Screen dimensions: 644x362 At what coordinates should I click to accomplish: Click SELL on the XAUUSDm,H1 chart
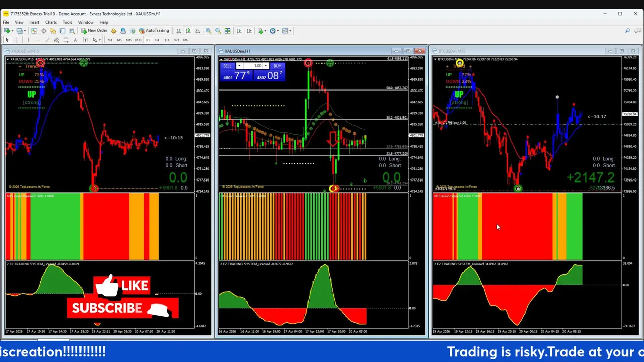pyautogui.click(x=227, y=66)
